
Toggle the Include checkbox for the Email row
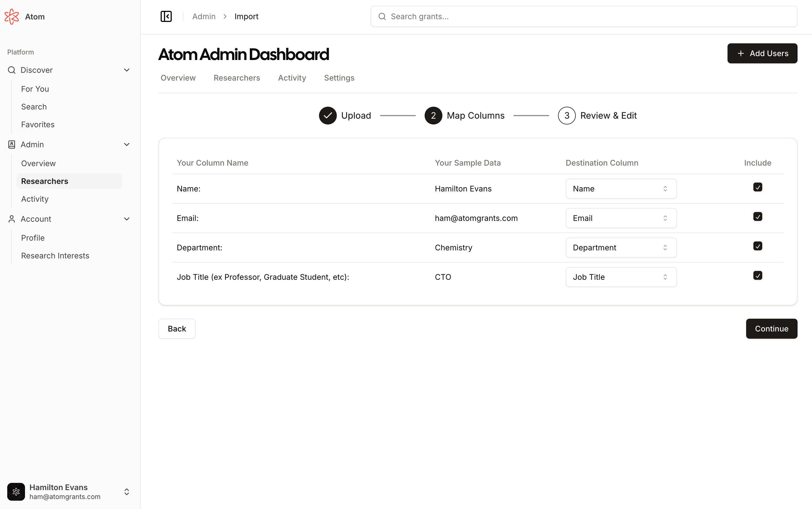758,216
